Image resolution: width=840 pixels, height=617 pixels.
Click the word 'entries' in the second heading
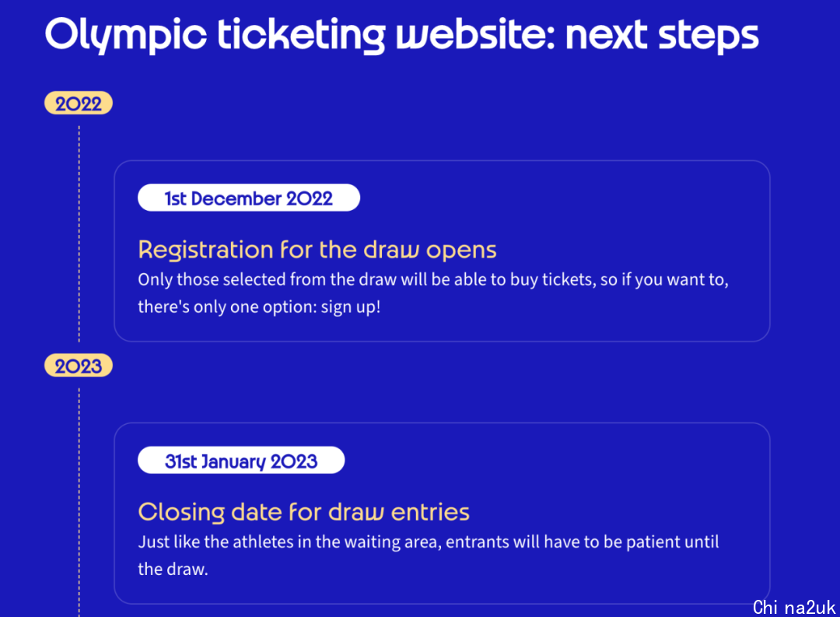430,513
